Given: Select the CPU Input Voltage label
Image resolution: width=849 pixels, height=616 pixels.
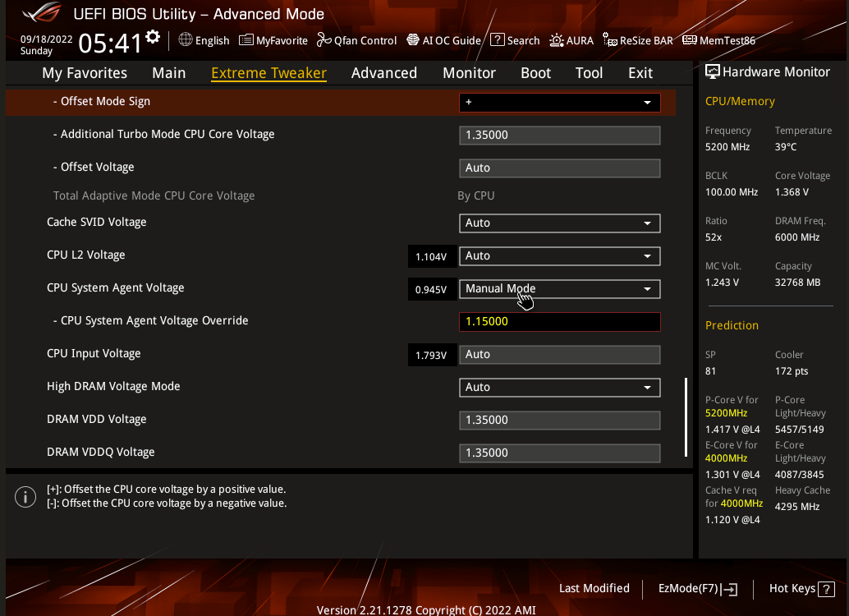Looking at the screenshot, I should (94, 353).
